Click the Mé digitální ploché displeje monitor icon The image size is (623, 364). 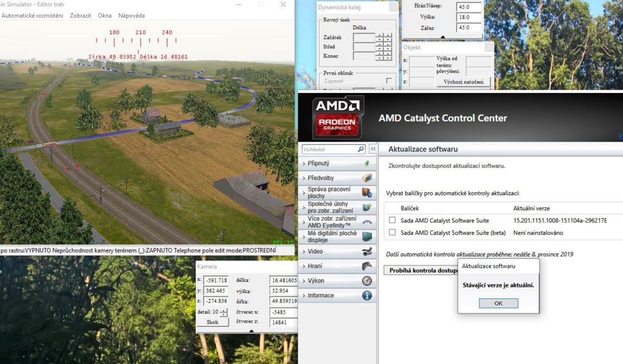367,236
